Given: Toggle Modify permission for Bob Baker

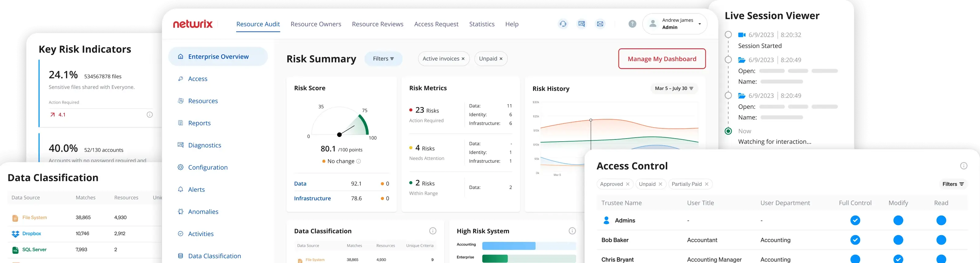Looking at the screenshot, I should 898,240.
